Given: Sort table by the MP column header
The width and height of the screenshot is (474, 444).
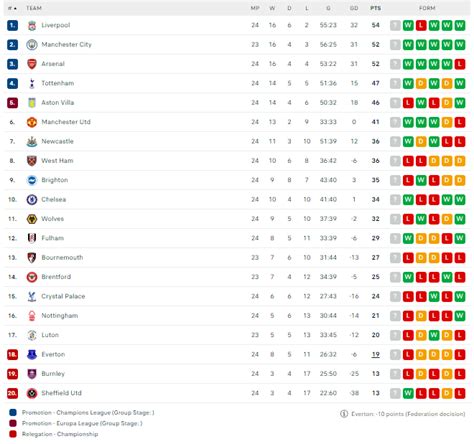Looking at the screenshot, I should point(255,8).
